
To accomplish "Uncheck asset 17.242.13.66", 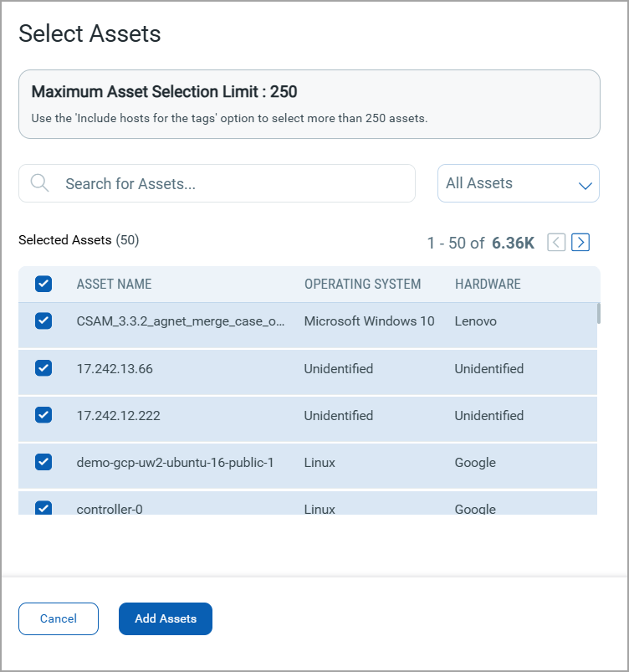I will (x=43, y=367).
